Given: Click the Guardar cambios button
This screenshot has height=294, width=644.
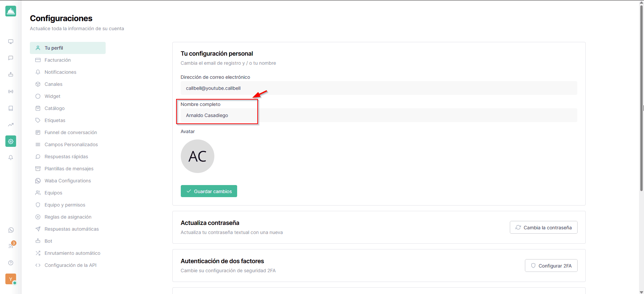Looking at the screenshot, I should pyautogui.click(x=209, y=191).
